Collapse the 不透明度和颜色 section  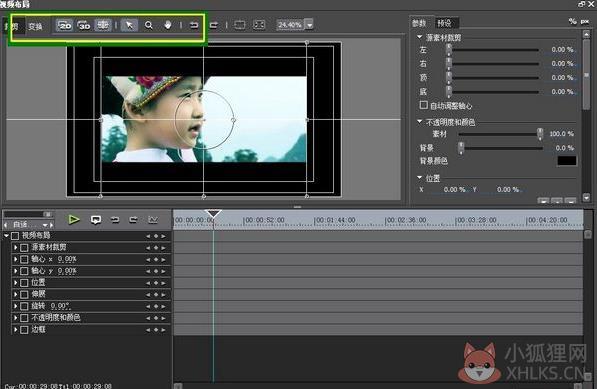[x=420, y=122]
